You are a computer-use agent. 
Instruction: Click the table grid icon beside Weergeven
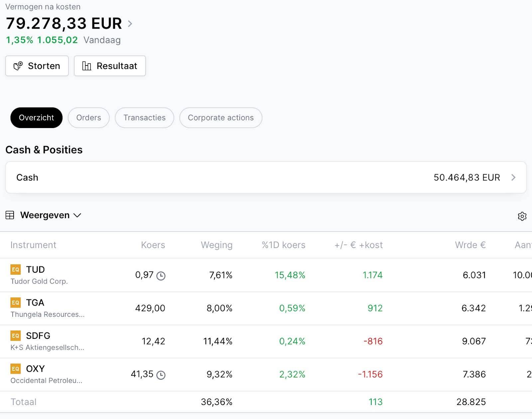10,215
